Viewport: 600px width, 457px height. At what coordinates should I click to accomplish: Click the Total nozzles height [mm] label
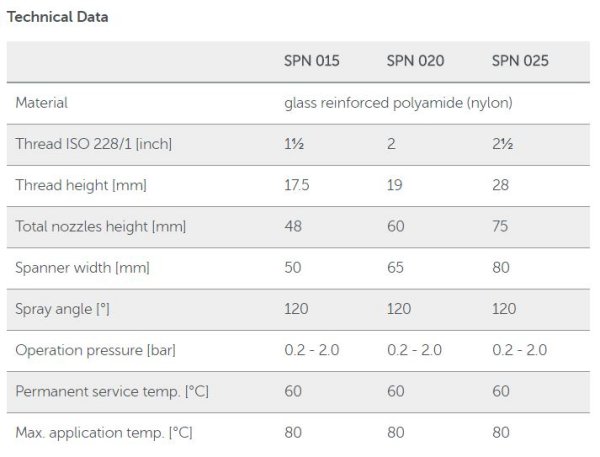coord(101,226)
